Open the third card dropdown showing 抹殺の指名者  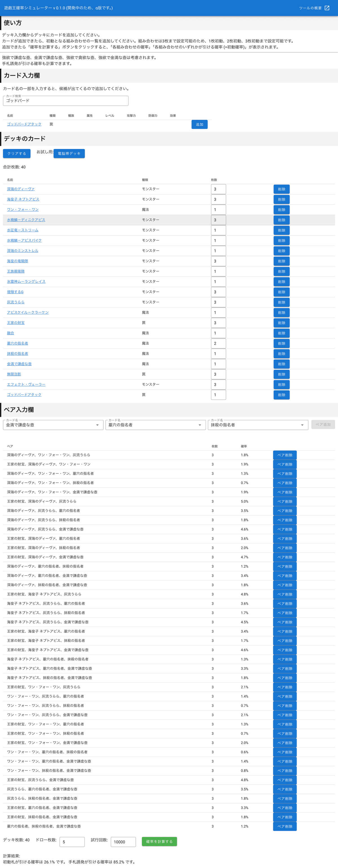pos(258,425)
